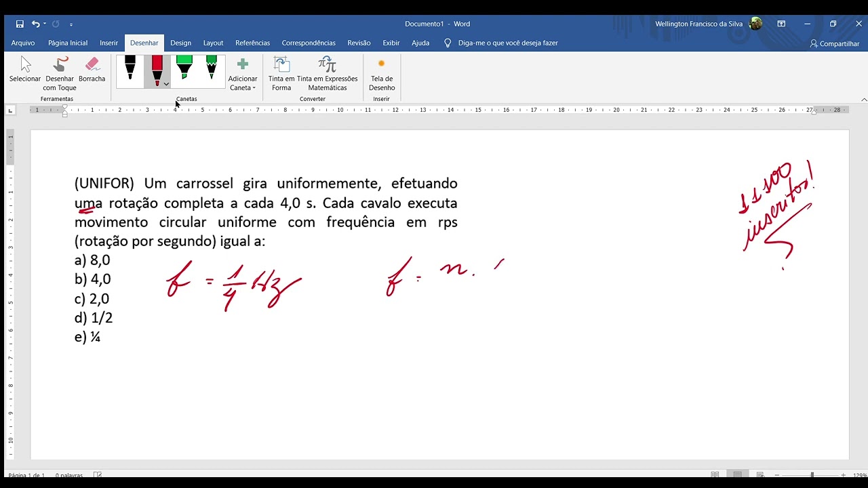Screen dimensions: 868x488
Task: Open red pen options dropdown arrow
Action: point(166,84)
